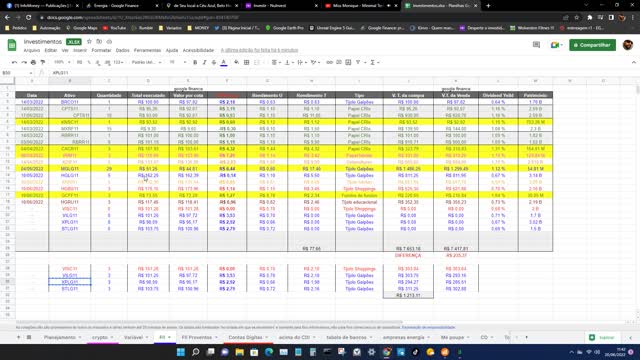Open the Acessibilidade menu
Viewport: 640px width, 360px height.
click(198, 50)
